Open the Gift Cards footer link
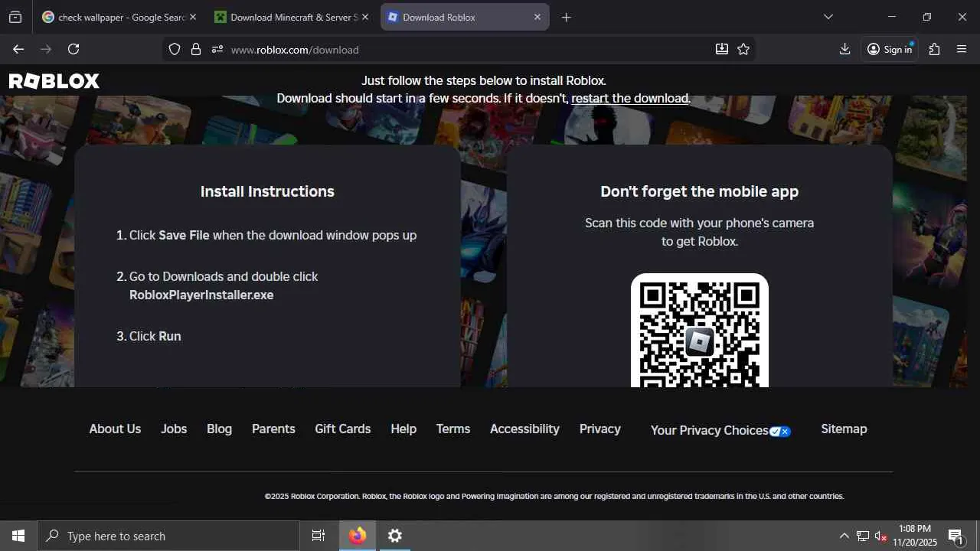 (x=342, y=429)
